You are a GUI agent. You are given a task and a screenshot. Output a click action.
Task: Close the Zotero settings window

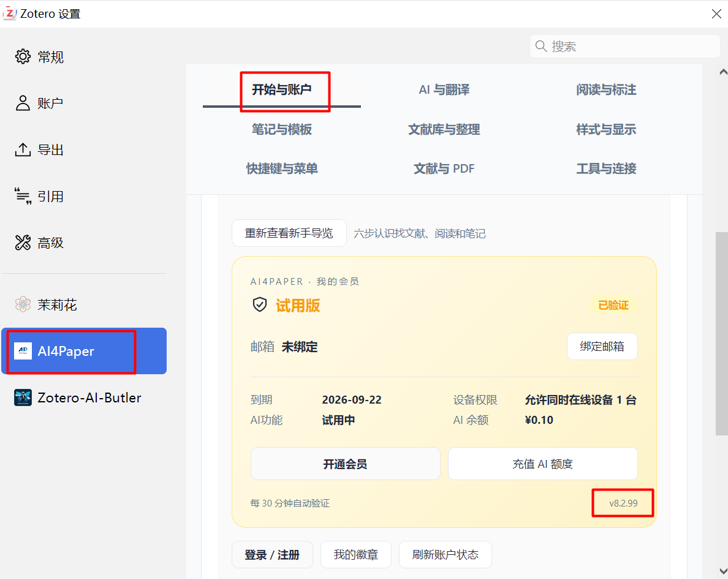(x=716, y=14)
